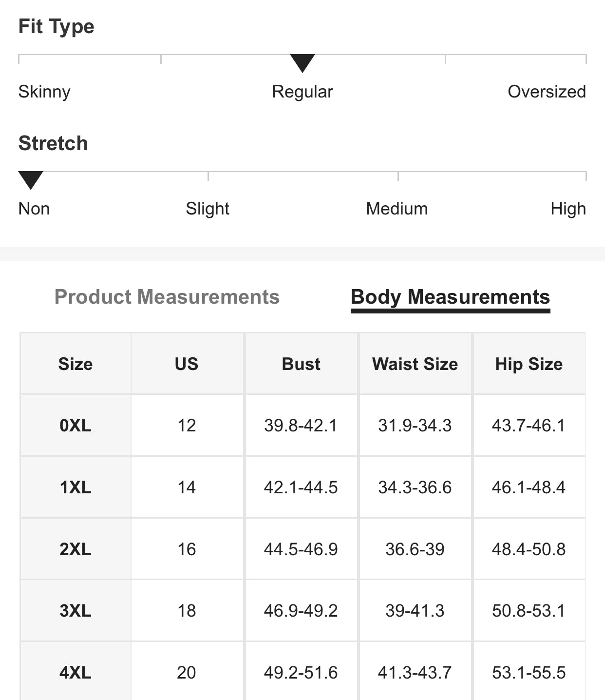Viewport: 605px width, 700px height.
Task: Select the 4XL size row
Action: (x=76, y=673)
